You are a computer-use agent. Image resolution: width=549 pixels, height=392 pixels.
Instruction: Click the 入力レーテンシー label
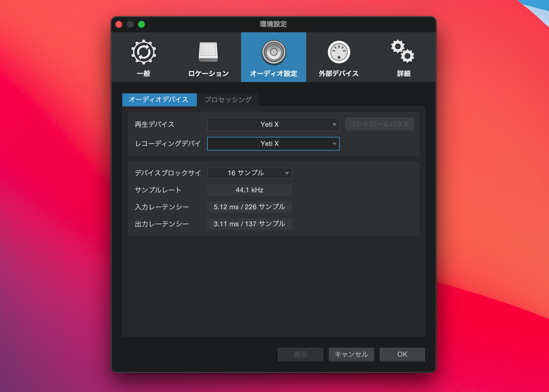[x=162, y=207]
